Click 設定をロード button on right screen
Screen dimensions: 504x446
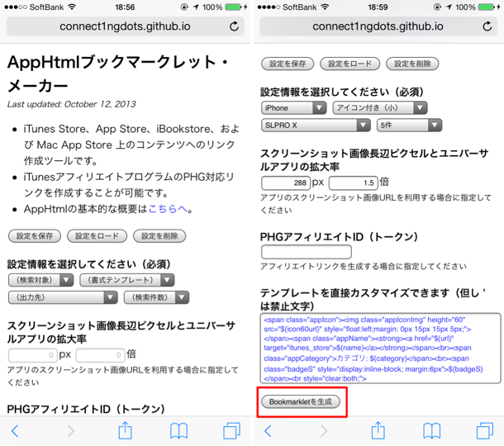[350, 64]
